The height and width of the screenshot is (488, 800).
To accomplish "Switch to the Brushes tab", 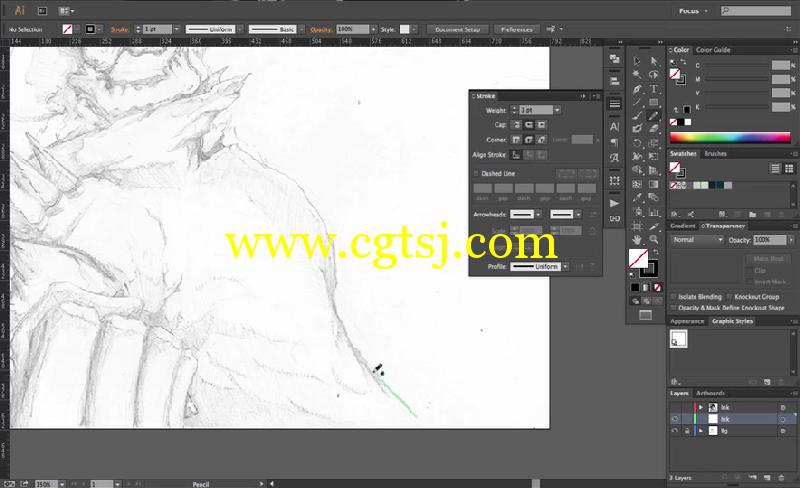I will tap(715, 154).
